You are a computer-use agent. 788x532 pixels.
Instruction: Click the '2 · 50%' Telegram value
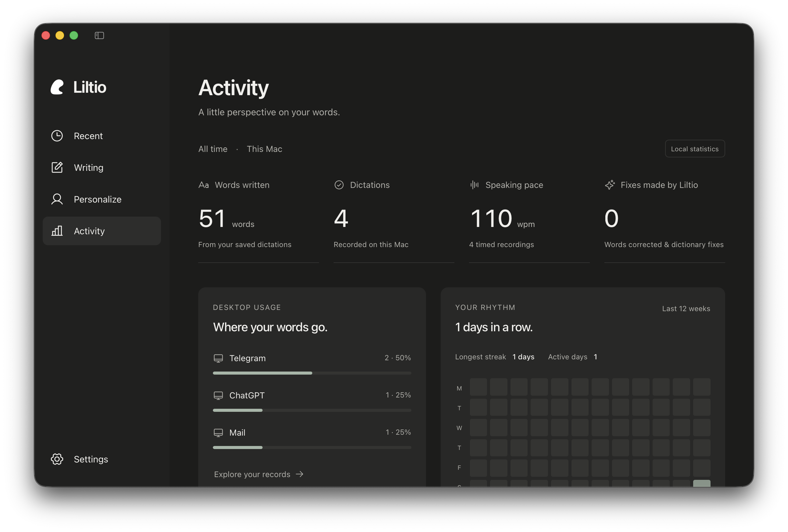click(398, 358)
